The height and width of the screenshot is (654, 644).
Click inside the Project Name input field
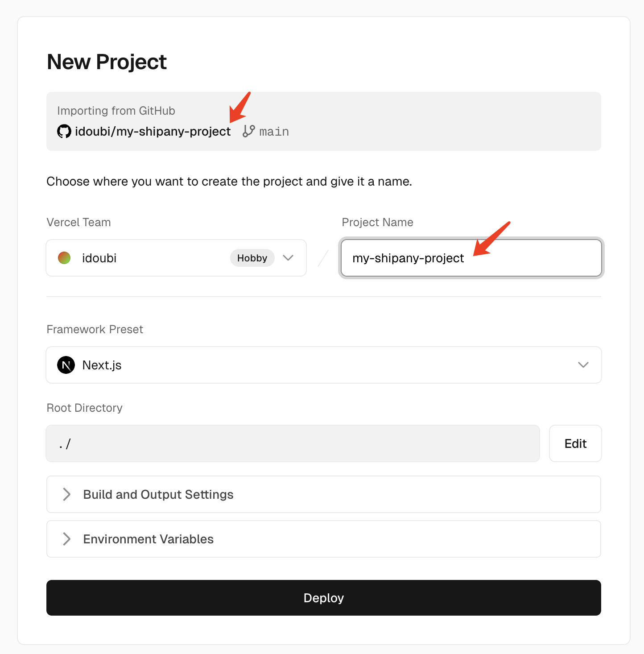pos(471,258)
